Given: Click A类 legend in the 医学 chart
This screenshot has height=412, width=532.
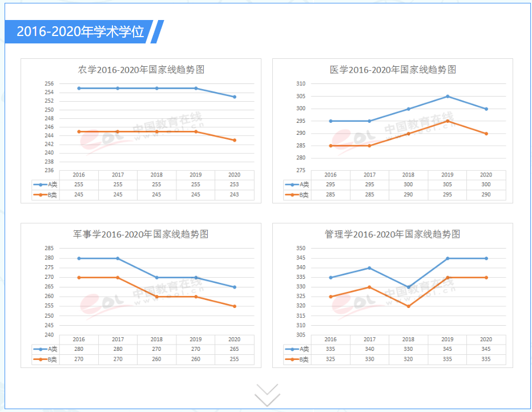Looking at the screenshot, I should tap(297, 185).
